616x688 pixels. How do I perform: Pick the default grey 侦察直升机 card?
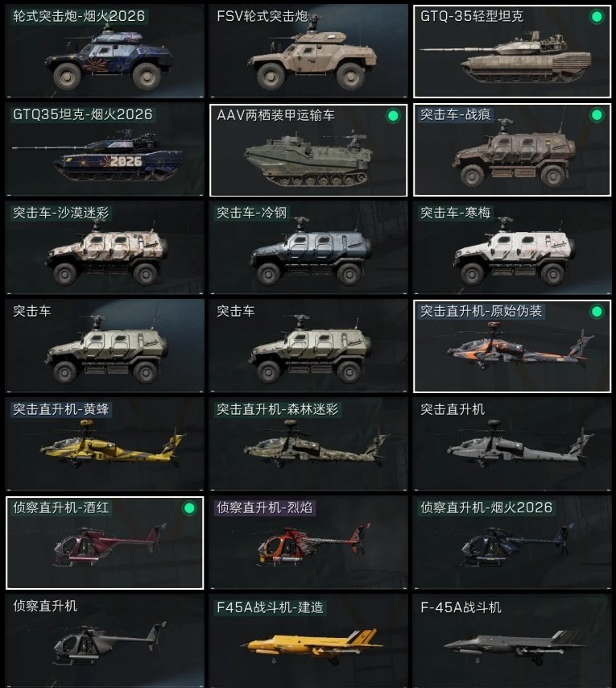105,641
